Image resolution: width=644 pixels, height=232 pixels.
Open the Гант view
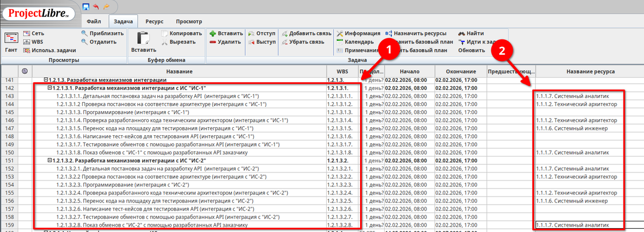11,42
